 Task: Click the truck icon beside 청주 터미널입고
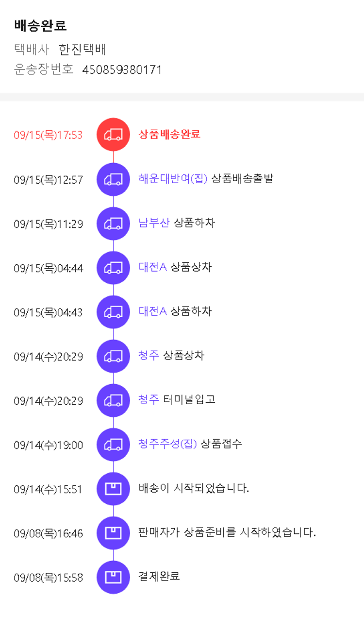tap(113, 400)
